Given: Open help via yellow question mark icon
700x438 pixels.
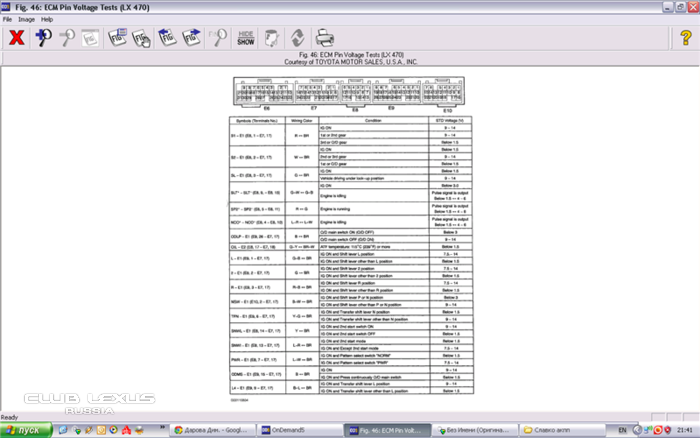Looking at the screenshot, I should click(x=686, y=38).
